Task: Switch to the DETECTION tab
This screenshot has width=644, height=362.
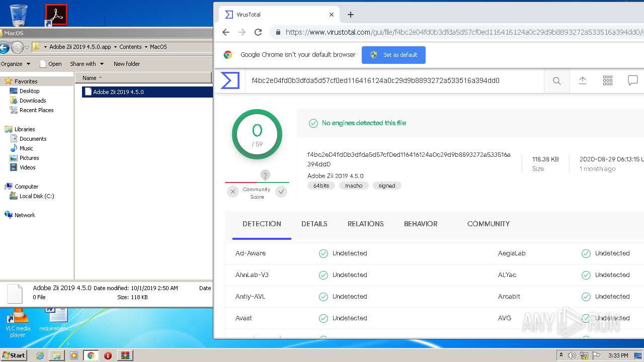Action: [262, 224]
